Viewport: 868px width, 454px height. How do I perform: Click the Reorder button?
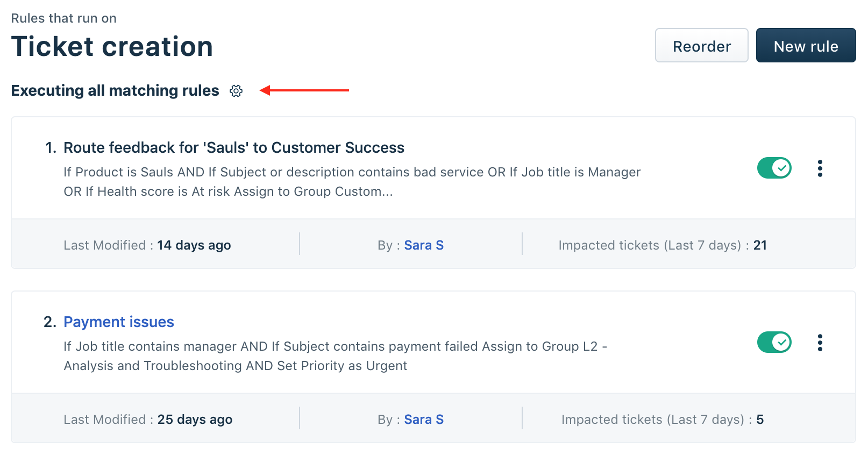701,46
